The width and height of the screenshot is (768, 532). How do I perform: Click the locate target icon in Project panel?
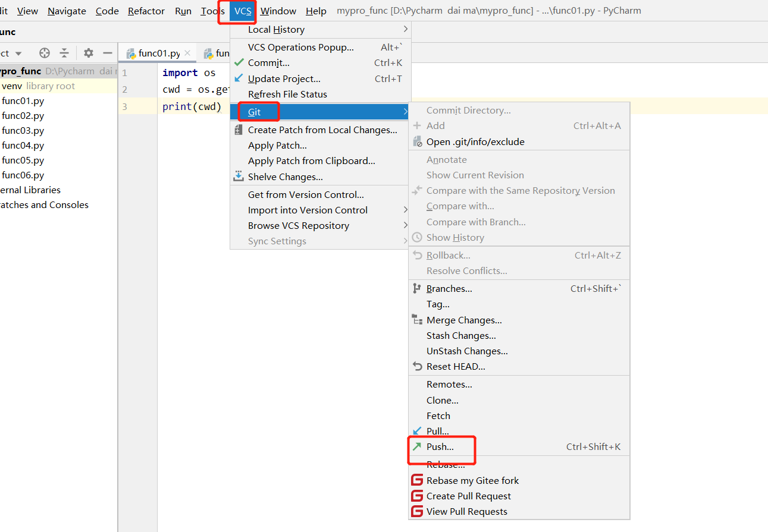pos(45,53)
